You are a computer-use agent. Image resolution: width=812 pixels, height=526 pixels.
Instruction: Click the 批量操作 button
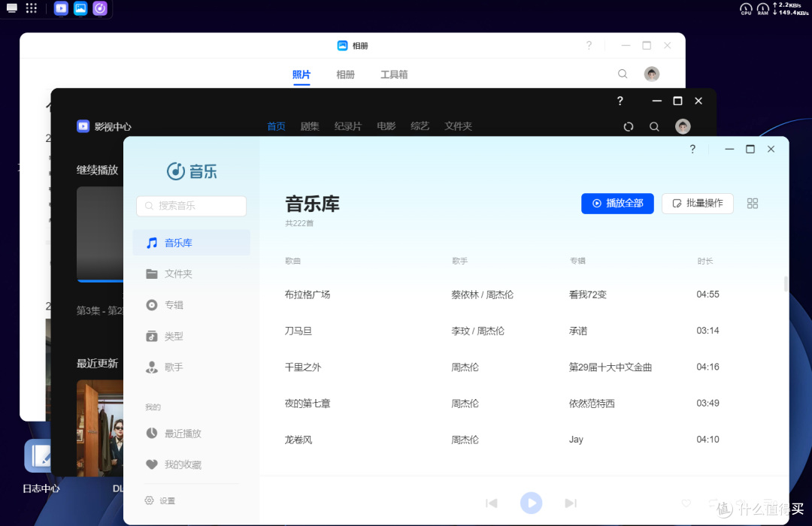(698, 204)
